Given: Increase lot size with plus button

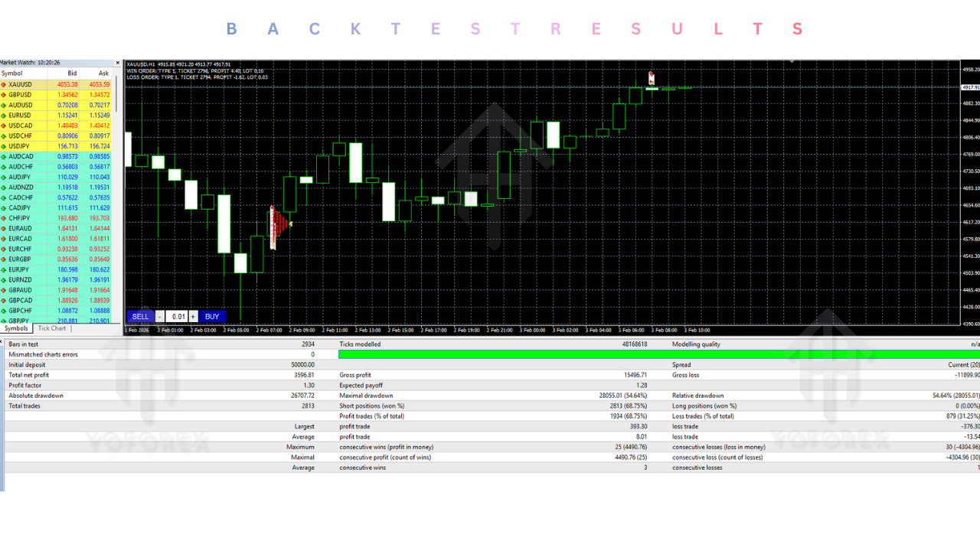Looking at the screenshot, I should click(193, 317).
